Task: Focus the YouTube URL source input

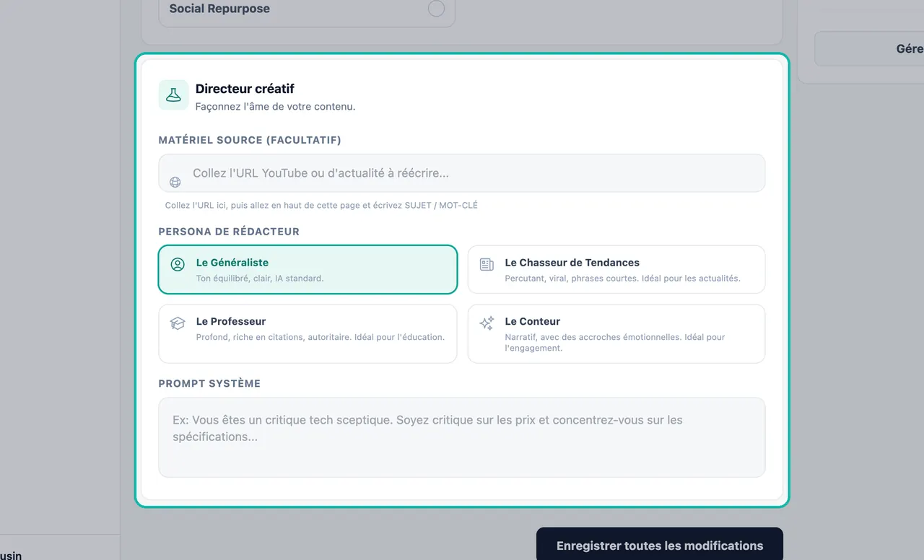Action: coord(462,173)
